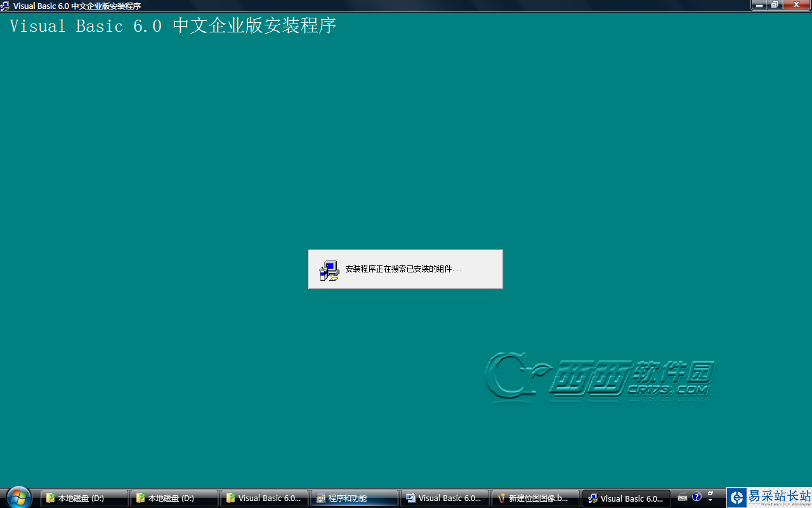The width and height of the screenshot is (812, 508).
Task: Switch to the Visual Basic 6.0 Word document
Action: point(445,498)
